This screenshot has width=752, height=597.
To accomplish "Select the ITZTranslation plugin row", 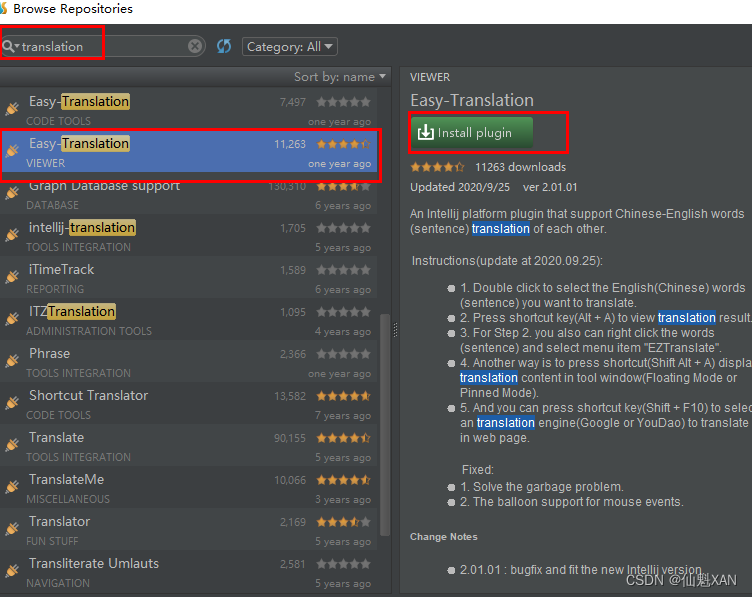I will click(x=188, y=320).
